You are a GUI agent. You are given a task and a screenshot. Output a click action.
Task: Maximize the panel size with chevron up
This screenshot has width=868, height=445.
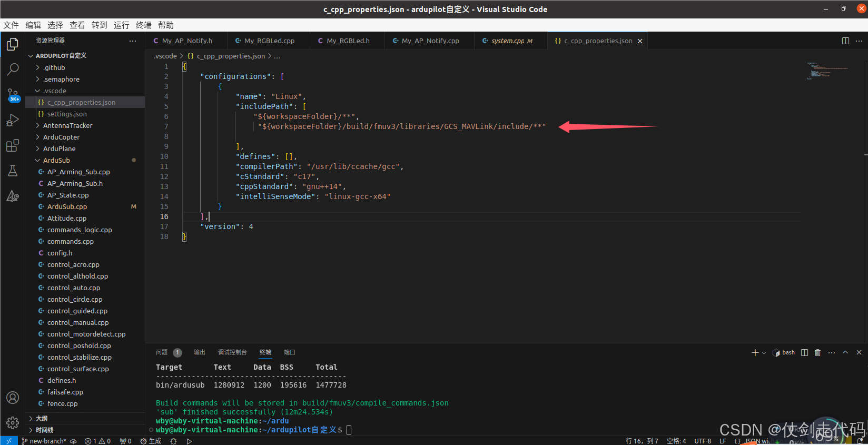pos(845,352)
